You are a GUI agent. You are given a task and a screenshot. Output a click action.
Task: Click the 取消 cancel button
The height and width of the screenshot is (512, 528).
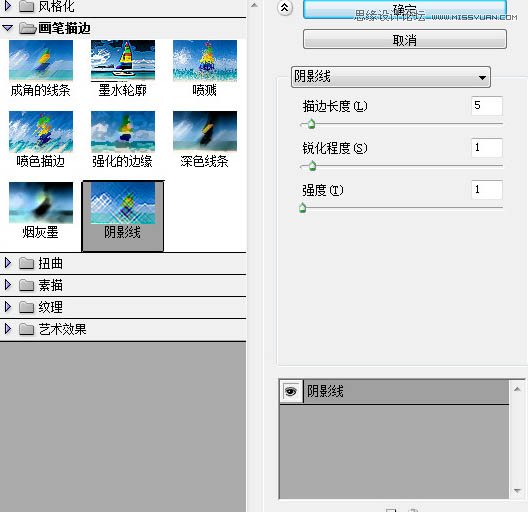point(405,40)
